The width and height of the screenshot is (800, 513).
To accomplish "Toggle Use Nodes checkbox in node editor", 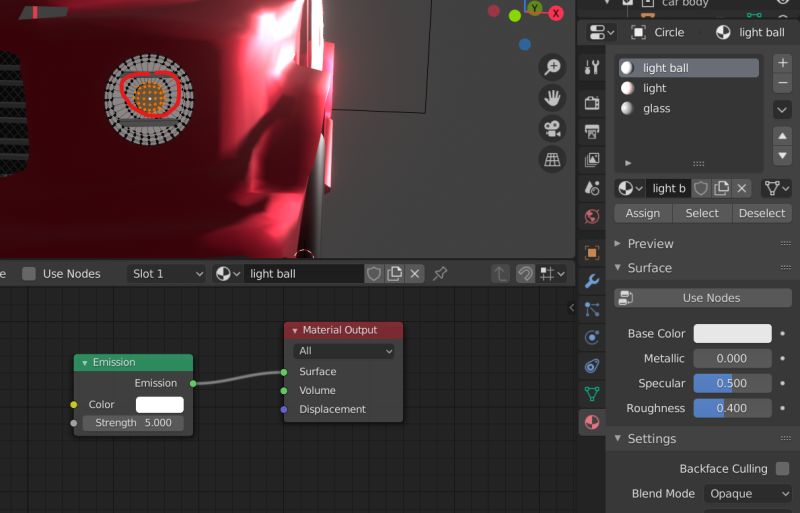I will click(x=29, y=274).
